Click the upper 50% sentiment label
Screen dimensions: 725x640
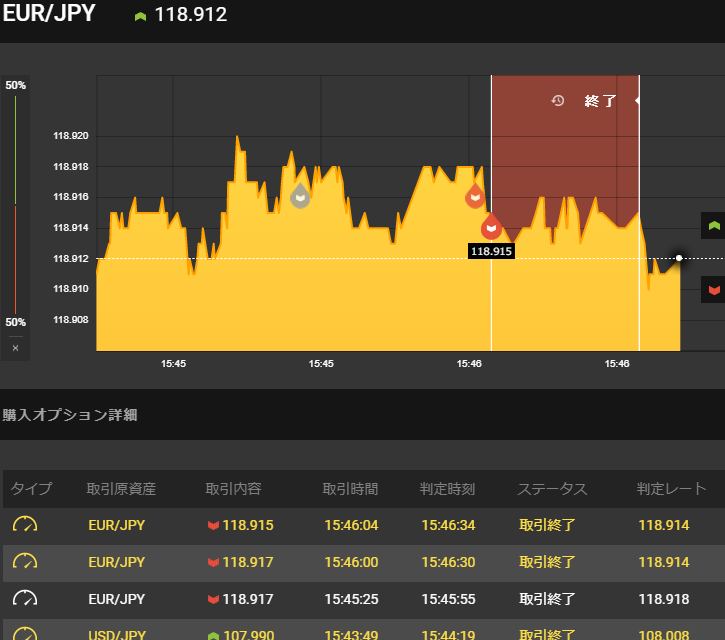pos(16,85)
